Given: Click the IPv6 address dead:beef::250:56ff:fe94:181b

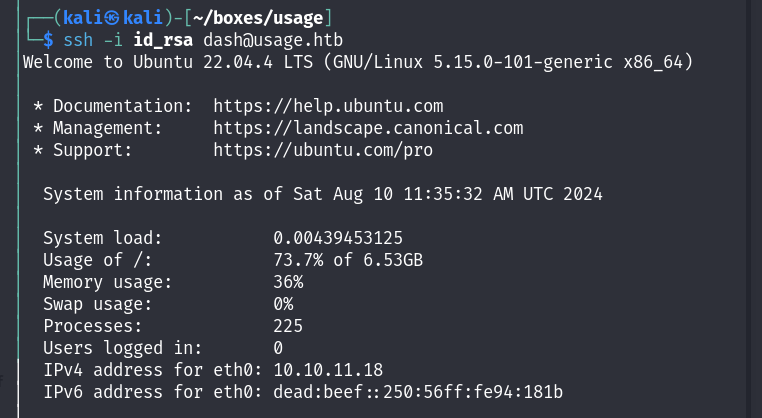Looking at the screenshot, I should tap(418, 392).
